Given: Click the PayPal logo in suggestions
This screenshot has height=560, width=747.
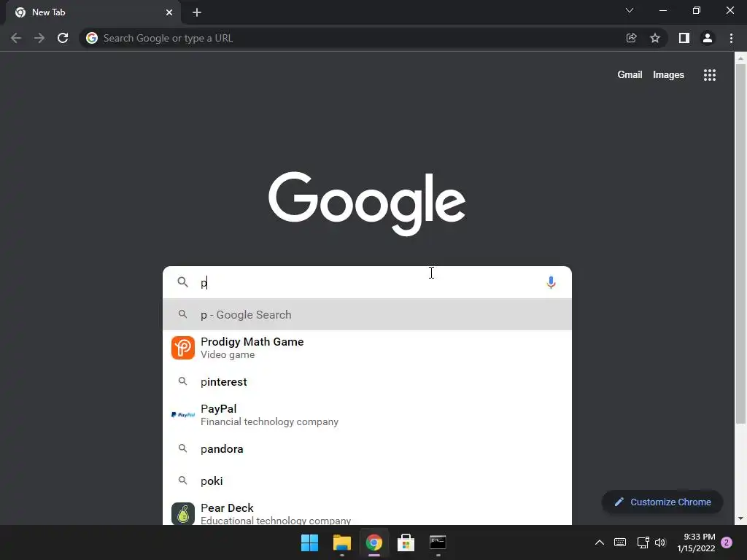Looking at the screenshot, I should point(183,415).
